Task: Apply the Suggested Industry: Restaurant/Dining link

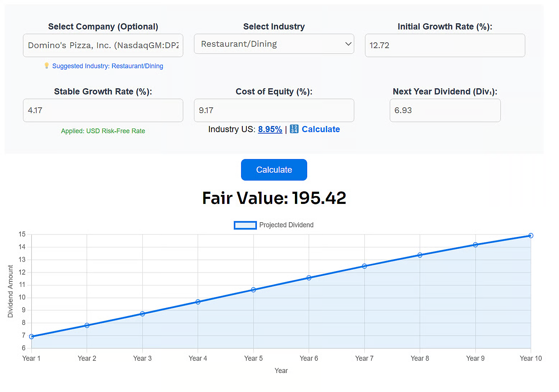Action: 107,66
